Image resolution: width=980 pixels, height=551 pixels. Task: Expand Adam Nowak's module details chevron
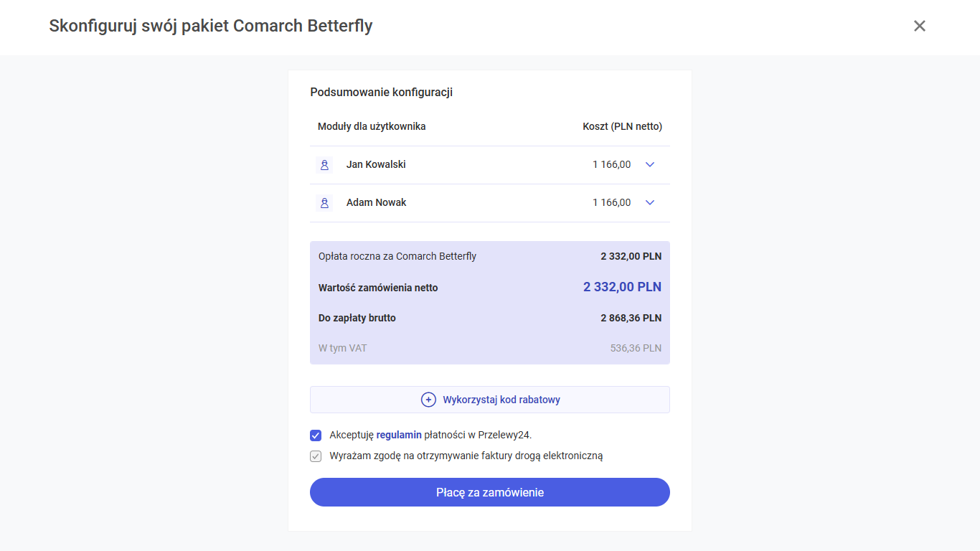[x=650, y=202]
